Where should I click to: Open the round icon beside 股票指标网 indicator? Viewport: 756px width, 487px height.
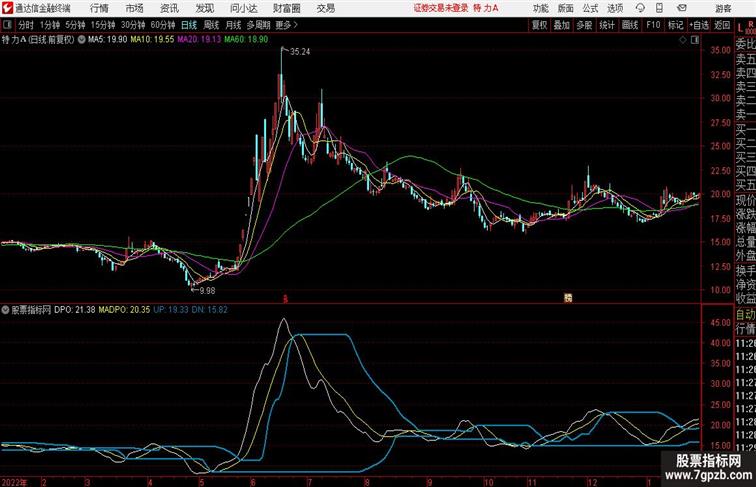(6, 310)
